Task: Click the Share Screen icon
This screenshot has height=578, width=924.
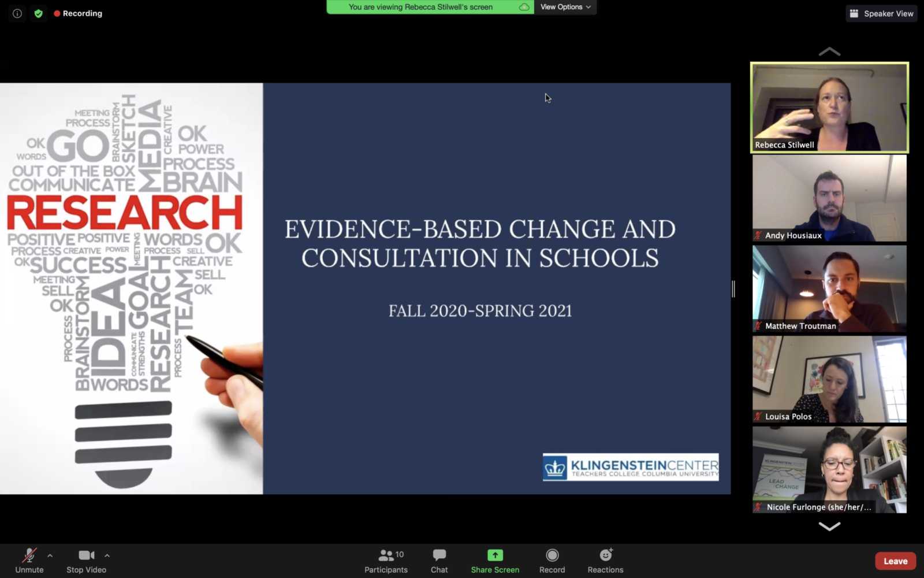Action: (x=495, y=555)
